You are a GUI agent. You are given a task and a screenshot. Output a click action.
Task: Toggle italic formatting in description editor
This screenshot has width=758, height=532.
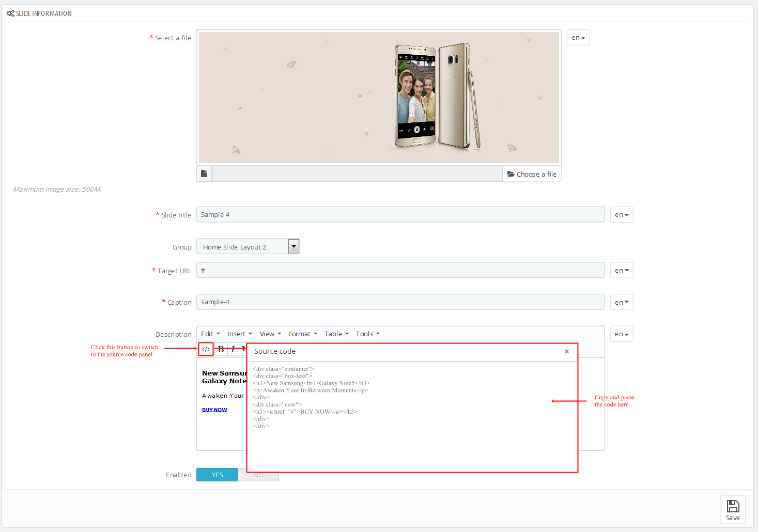233,349
